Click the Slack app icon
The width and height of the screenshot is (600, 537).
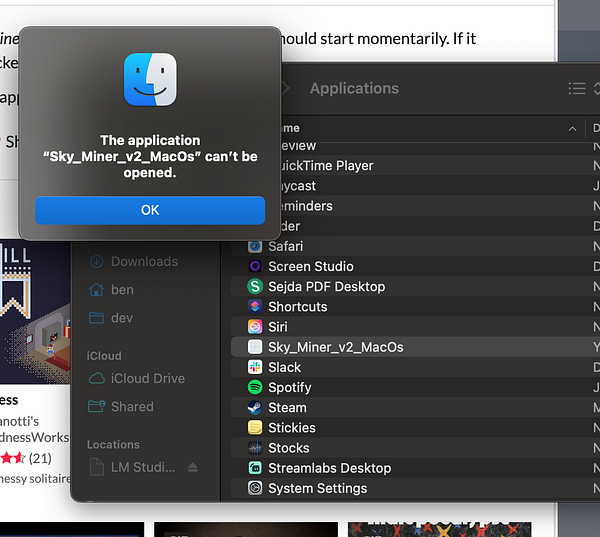(x=255, y=367)
